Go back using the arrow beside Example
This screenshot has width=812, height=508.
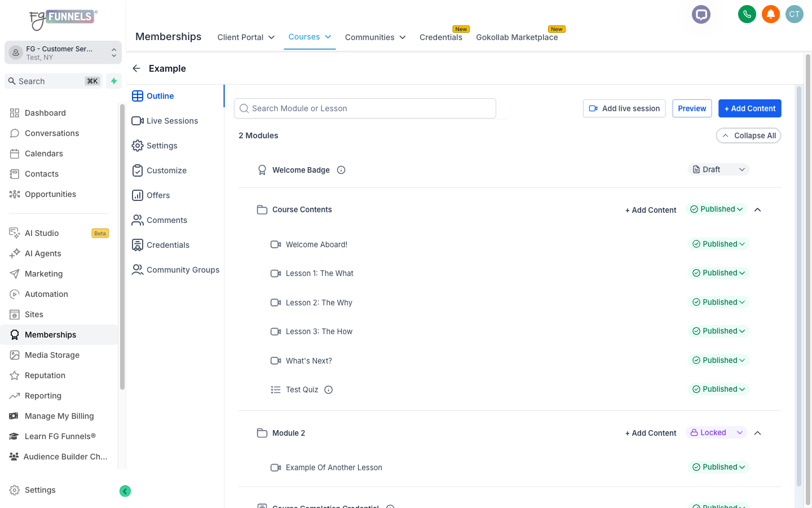tap(136, 68)
